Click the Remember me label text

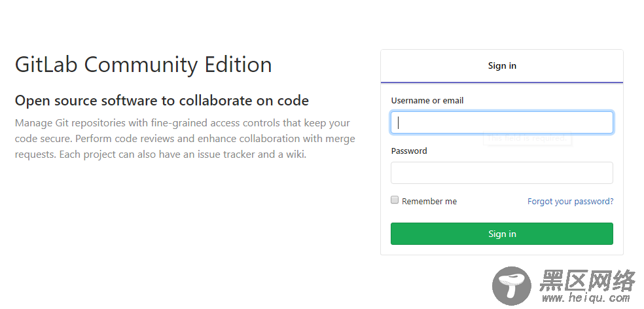click(x=429, y=202)
